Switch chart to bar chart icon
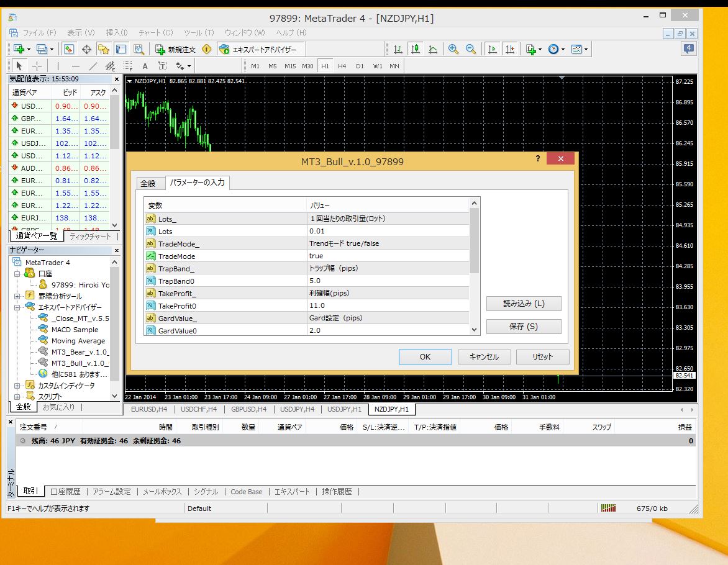The height and width of the screenshot is (565, 728). click(x=398, y=49)
